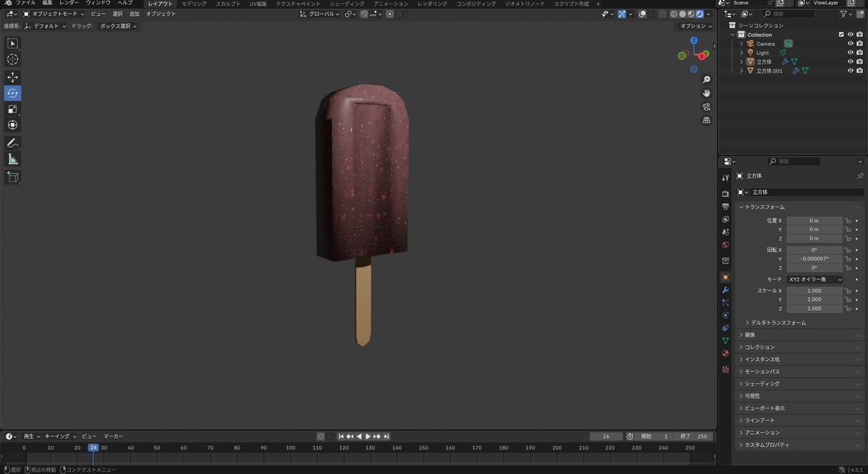868x474 pixels.
Task: Click the current frame field 26
Action: click(x=606, y=436)
